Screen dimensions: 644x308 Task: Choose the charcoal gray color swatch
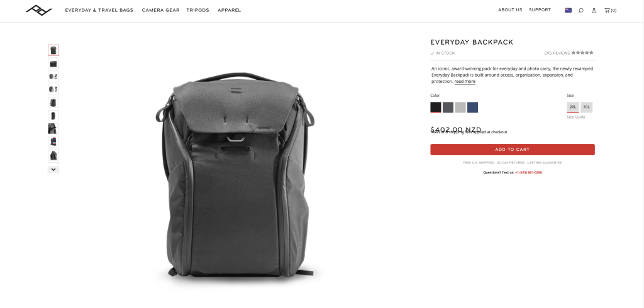pyautogui.click(x=448, y=107)
